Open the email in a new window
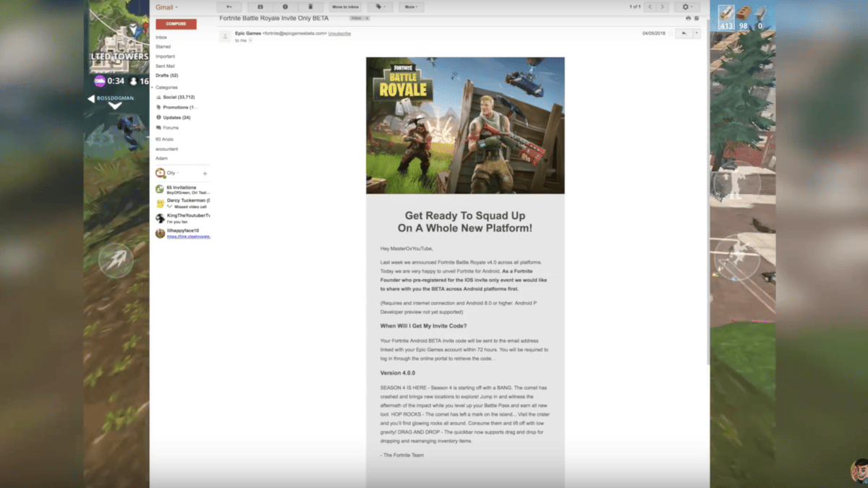The image size is (868, 488). [697, 18]
